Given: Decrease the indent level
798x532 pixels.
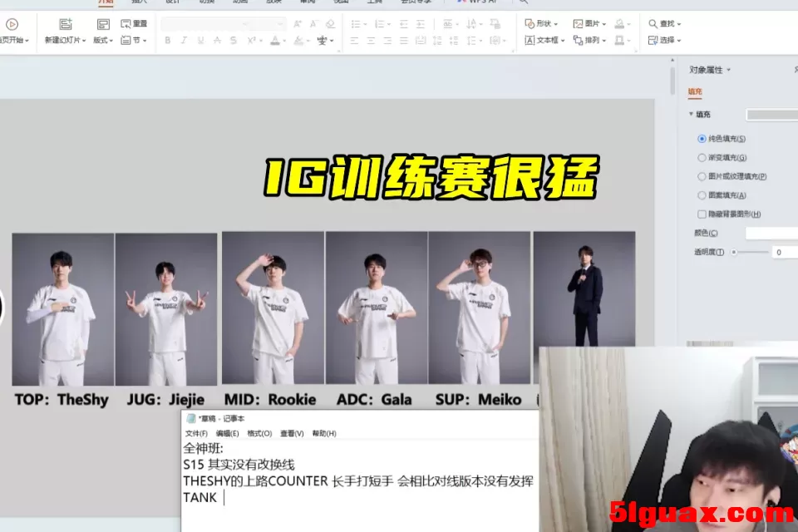Looking at the screenshot, I should [x=404, y=24].
